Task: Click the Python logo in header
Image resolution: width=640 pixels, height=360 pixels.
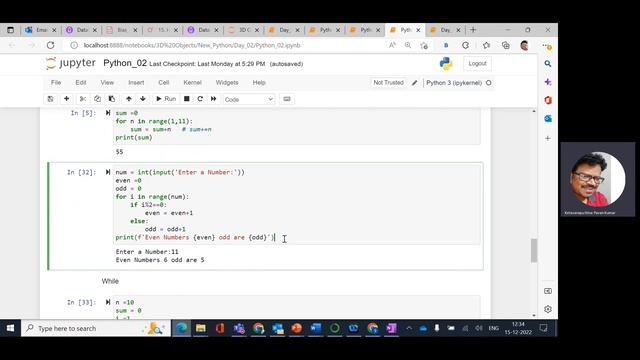Action: [x=446, y=63]
